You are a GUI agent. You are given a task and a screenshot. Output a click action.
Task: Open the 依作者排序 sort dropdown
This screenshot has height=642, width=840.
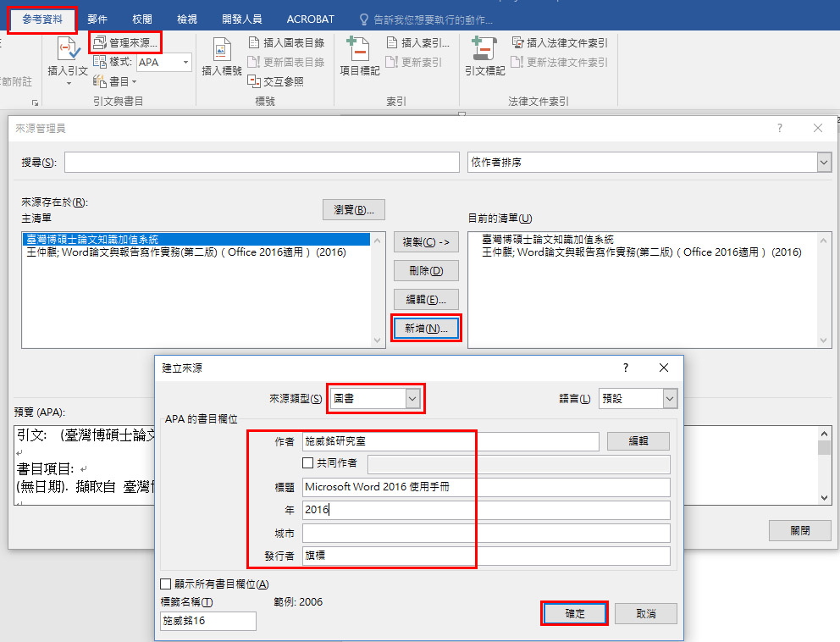coord(823,163)
